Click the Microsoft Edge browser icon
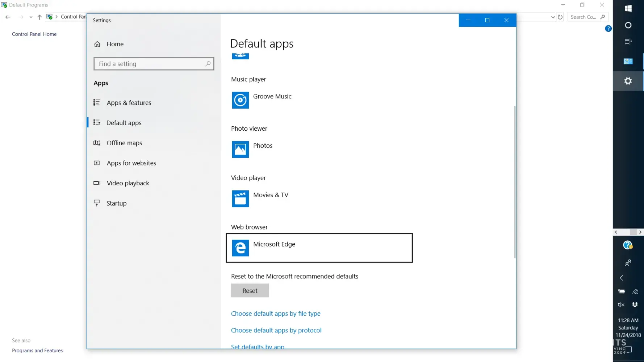Viewport: 644px width, 362px height. [240, 248]
